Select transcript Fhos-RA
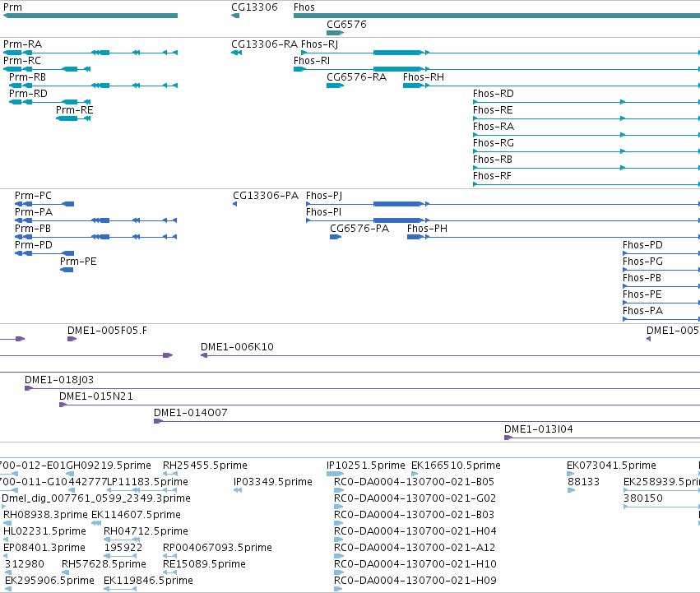700x593 pixels. (586, 135)
